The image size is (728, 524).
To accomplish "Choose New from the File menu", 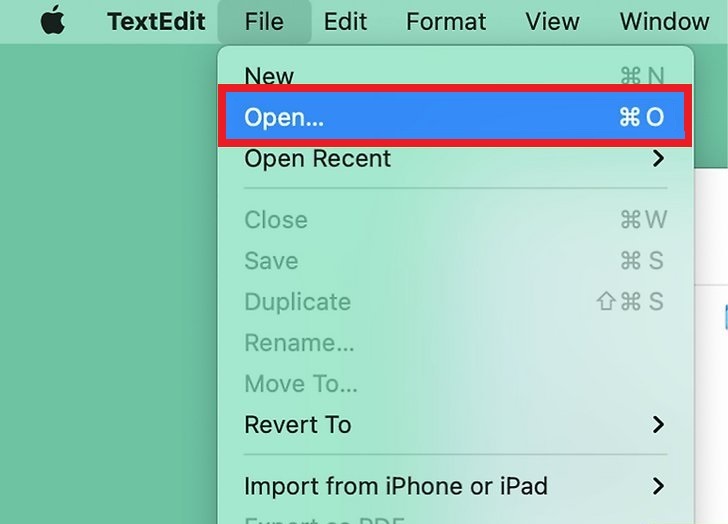I will click(270, 76).
